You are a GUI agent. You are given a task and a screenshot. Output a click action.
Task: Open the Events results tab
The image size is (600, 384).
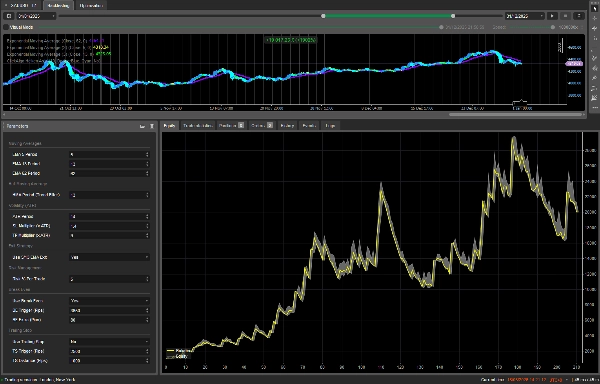point(309,125)
